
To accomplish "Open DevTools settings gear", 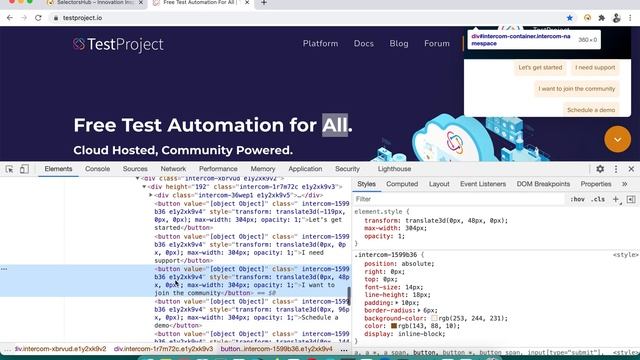I will coord(600,169).
